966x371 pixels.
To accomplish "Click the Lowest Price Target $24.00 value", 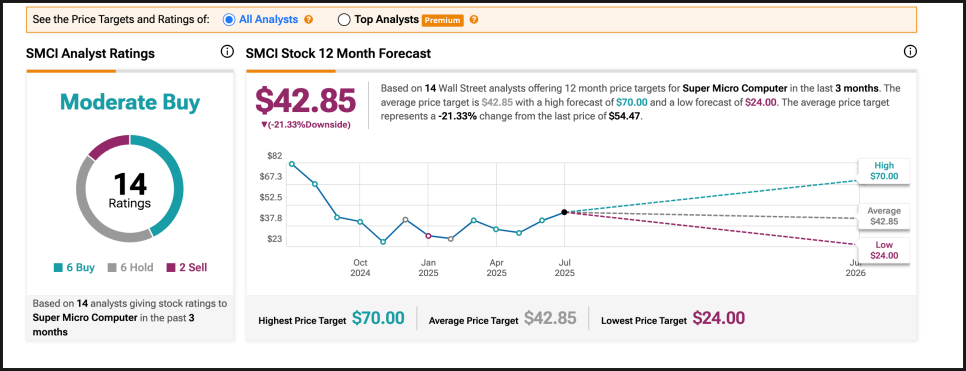I will pyautogui.click(x=718, y=319).
